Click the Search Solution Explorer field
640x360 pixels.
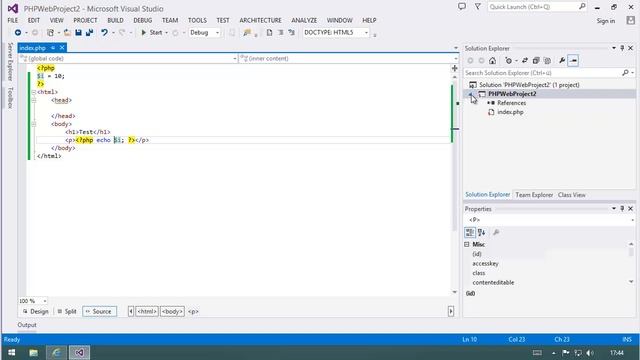(x=542, y=73)
